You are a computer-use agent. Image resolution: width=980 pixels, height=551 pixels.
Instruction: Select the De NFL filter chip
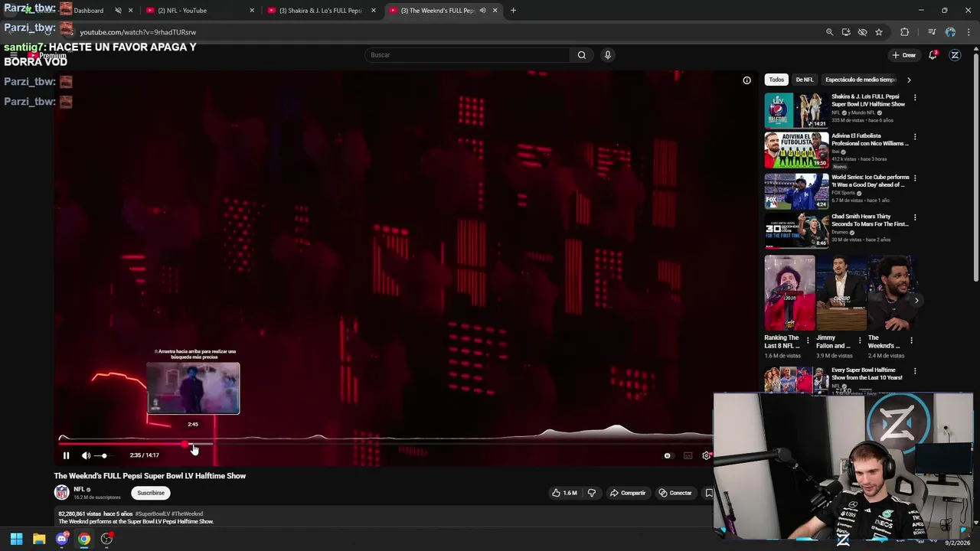[805, 80]
